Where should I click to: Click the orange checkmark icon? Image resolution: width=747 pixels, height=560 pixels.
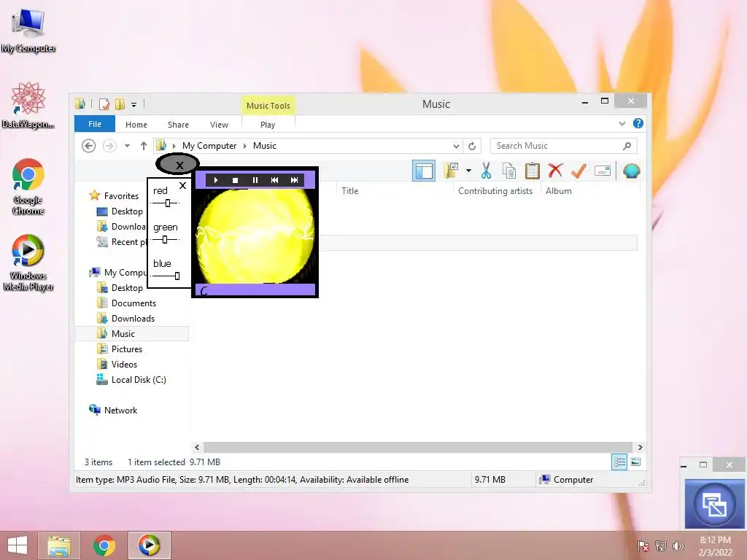point(578,171)
